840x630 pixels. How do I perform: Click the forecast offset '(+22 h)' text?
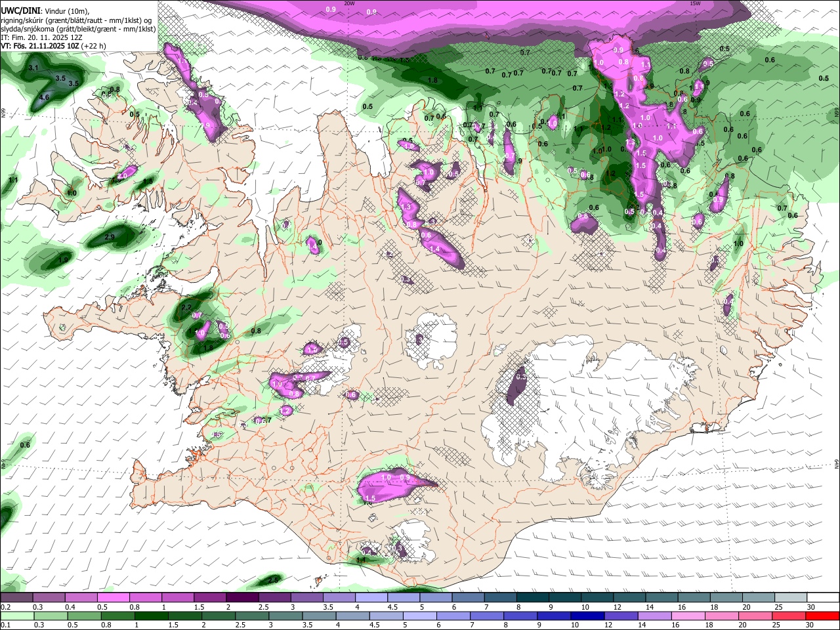94,46
